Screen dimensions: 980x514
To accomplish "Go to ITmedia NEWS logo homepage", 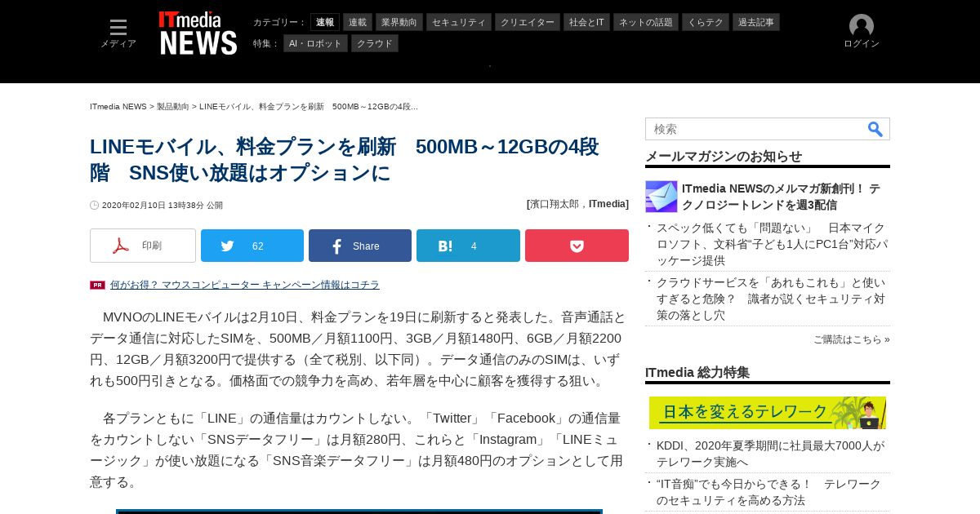I will point(198,33).
